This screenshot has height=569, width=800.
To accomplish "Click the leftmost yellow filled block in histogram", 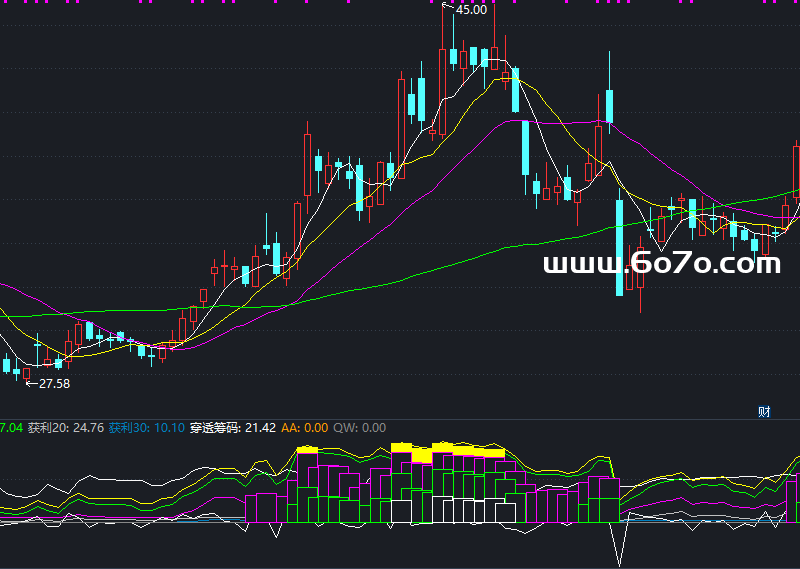I will [307, 450].
